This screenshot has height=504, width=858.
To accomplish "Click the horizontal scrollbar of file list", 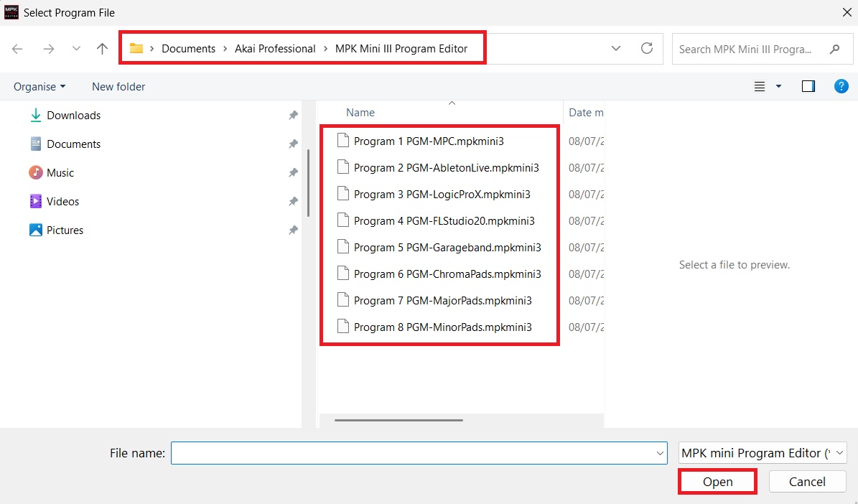I will [x=398, y=420].
